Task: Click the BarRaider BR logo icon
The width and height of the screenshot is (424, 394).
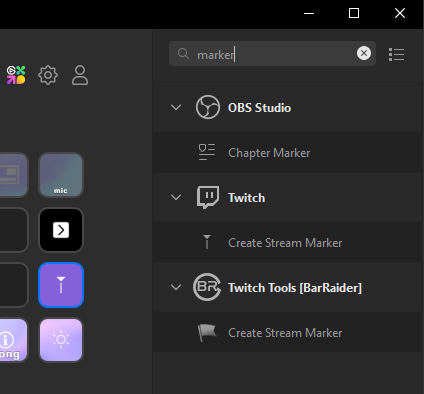Action: [207, 287]
